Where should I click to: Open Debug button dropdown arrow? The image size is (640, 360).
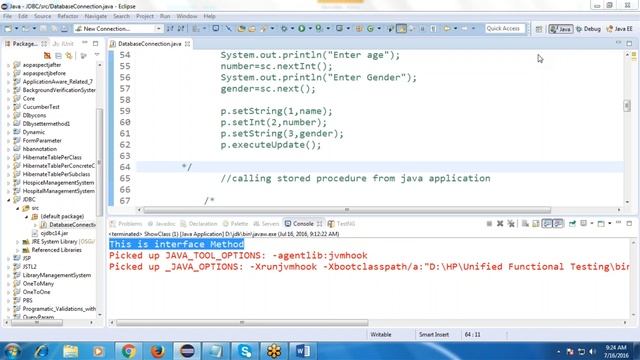292,29
